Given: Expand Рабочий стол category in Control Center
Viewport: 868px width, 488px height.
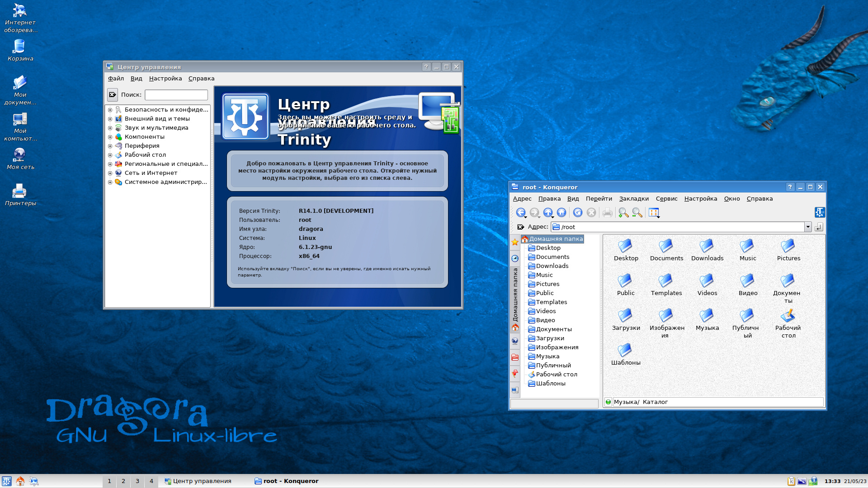Looking at the screenshot, I should 110,155.
